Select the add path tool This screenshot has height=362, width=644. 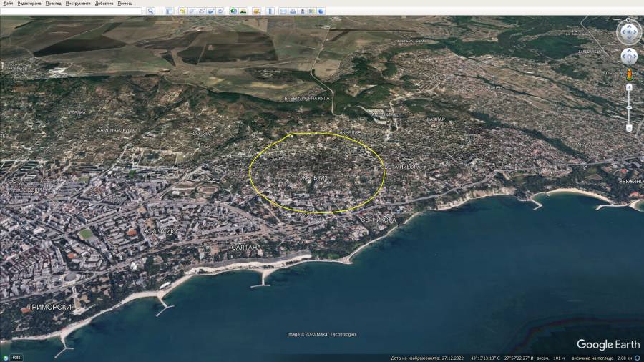coord(202,11)
